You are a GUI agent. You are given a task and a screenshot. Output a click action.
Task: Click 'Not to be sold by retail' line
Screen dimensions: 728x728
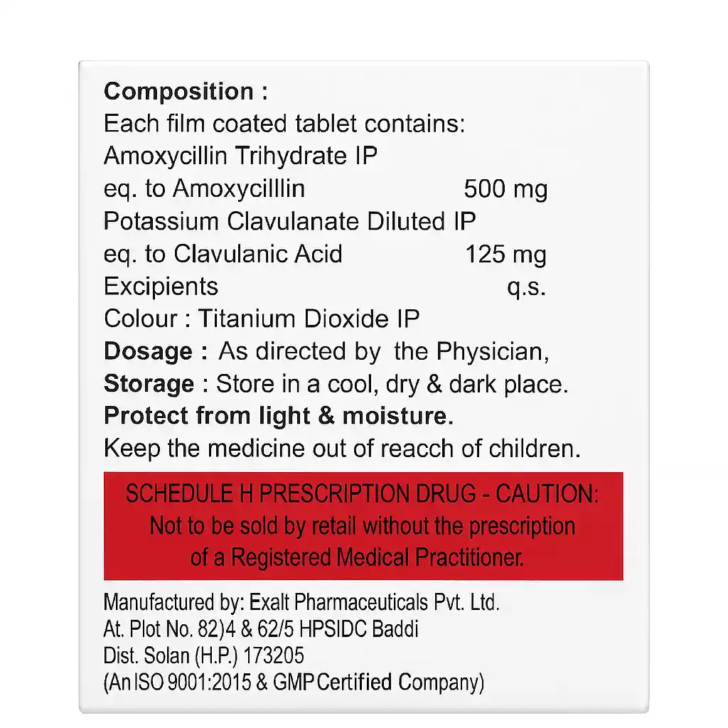362,526
